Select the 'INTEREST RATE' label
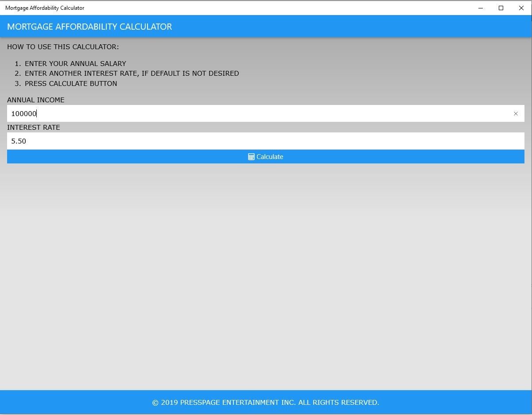The width and height of the screenshot is (532, 415). click(33, 127)
